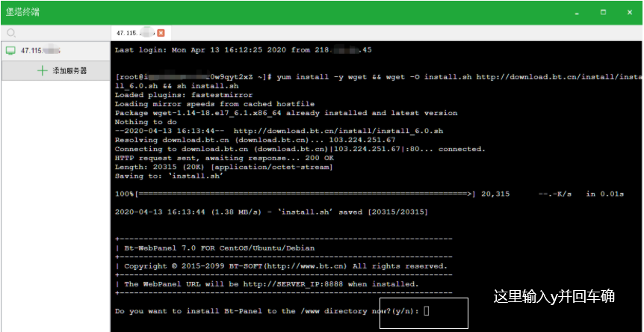This screenshot has width=644, height=332.
Task: Open the 47.115 server in the sidebar list
Action: 56,51
